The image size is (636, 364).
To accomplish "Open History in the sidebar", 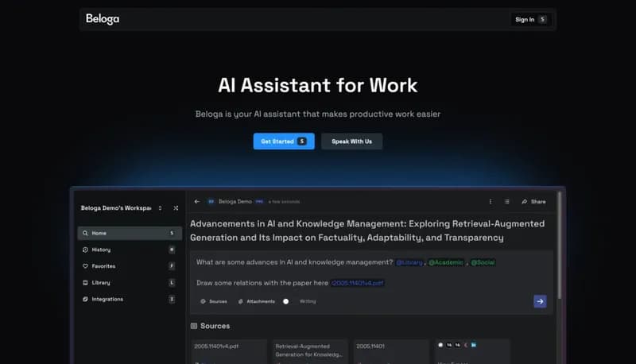I will point(130,250).
